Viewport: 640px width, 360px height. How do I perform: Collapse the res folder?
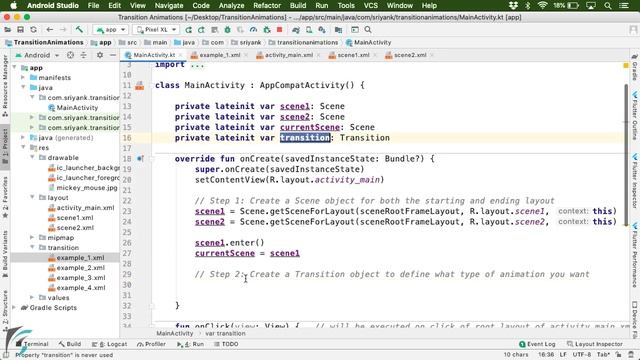pyautogui.click(x=23, y=147)
